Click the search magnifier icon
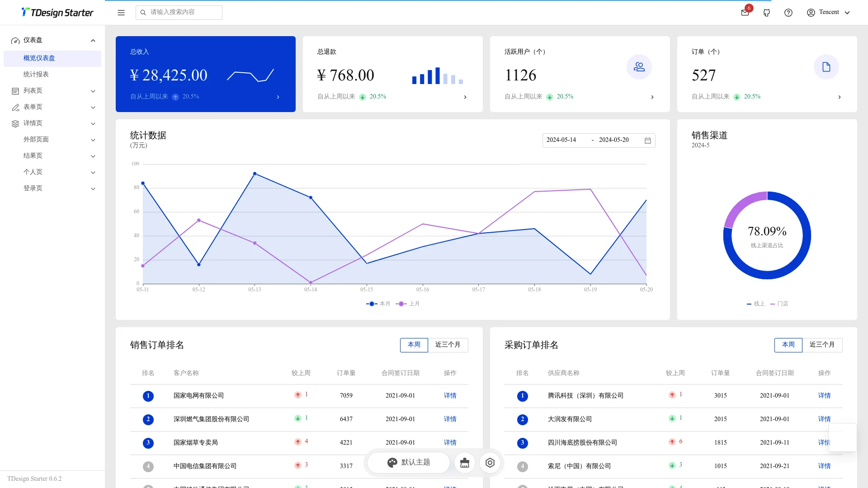 pyautogui.click(x=143, y=13)
